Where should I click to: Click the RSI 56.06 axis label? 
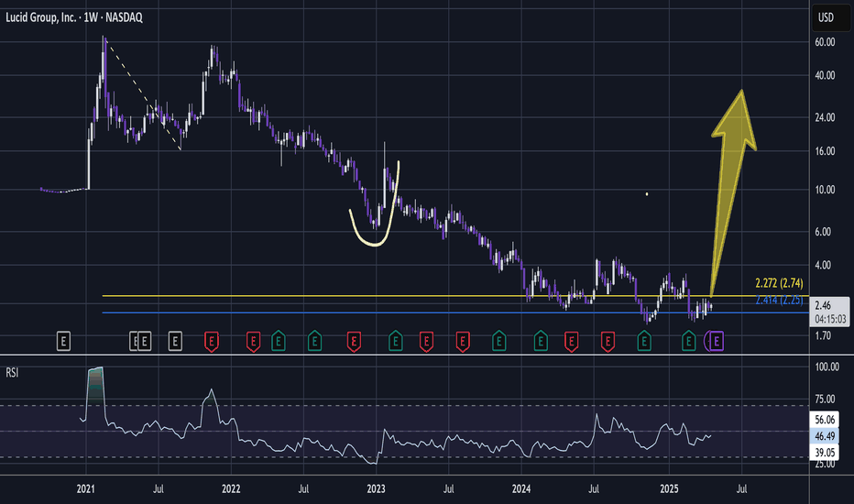pos(825,420)
